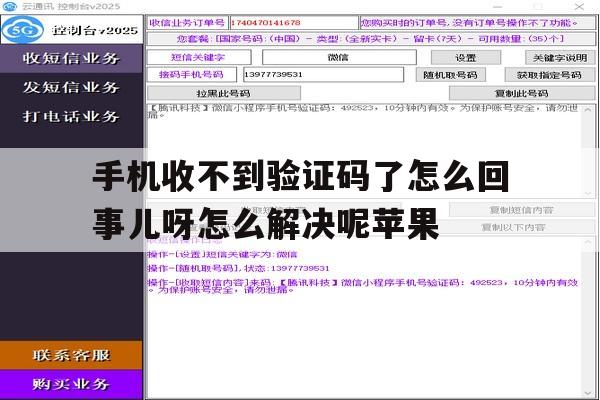Click SMS box scrollbar up arrow
This screenshot has height=400, width=600.
(588, 110)
